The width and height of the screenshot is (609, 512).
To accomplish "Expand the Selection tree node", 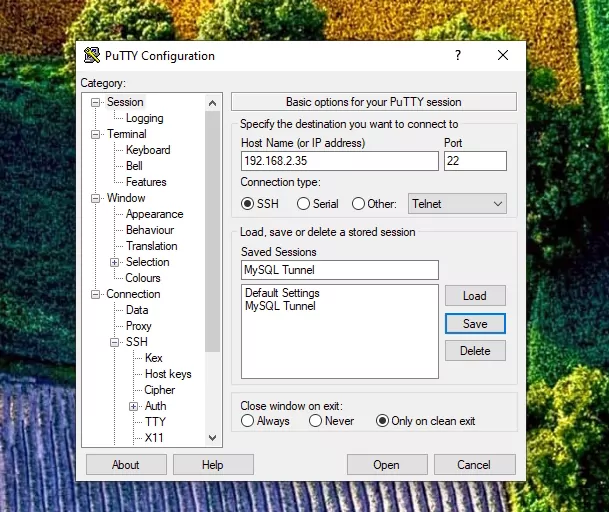I will pyautogui.click(x=114, y=262).
